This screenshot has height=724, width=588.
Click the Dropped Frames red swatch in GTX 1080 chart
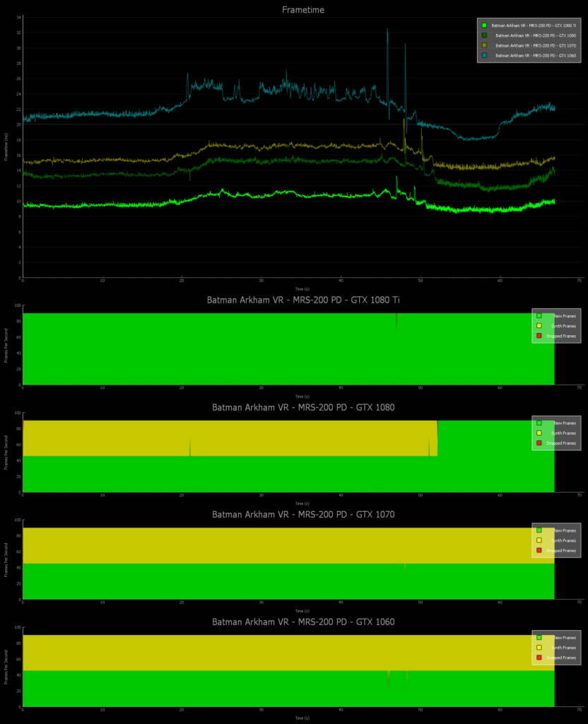pyautogui.click(x=539, y=443)
